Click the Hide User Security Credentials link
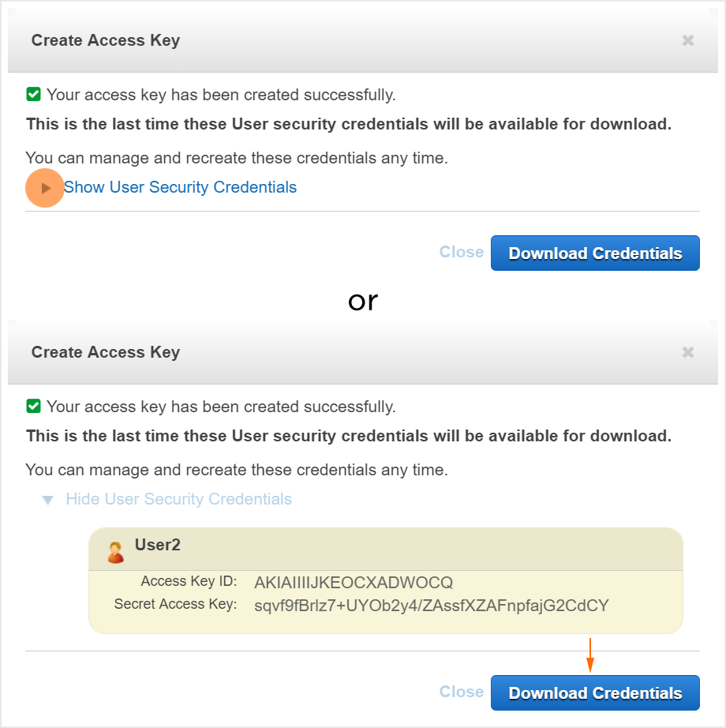This screenshot has width=726, height=728. pos(178,499)
